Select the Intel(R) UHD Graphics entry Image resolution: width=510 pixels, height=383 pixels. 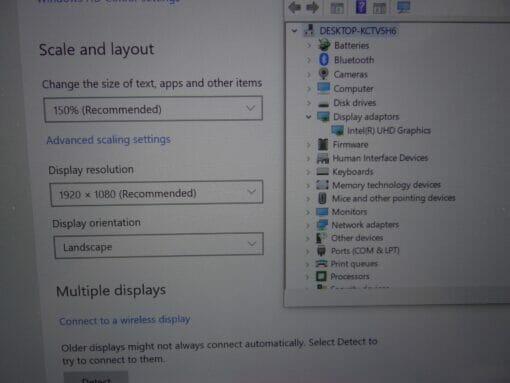coord(389,130)
